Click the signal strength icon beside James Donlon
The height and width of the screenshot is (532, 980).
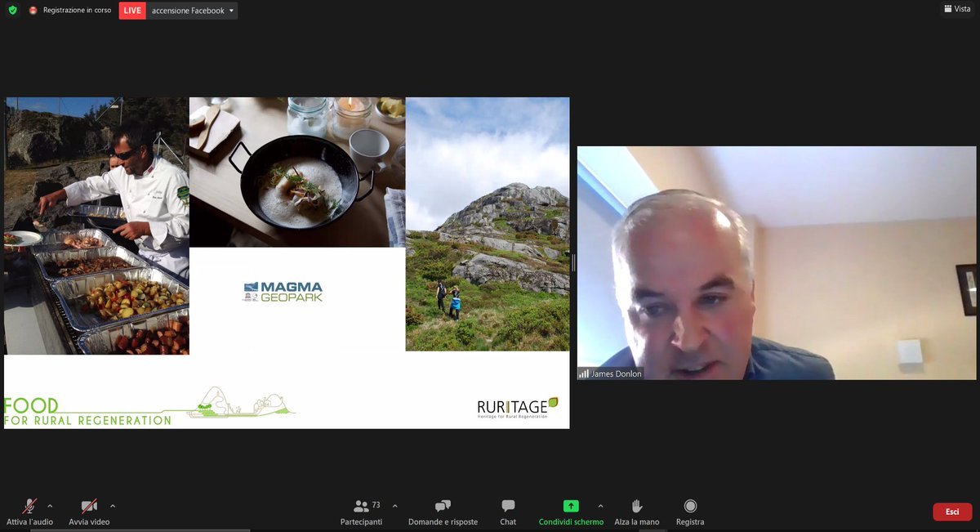[x=584, y=374]
